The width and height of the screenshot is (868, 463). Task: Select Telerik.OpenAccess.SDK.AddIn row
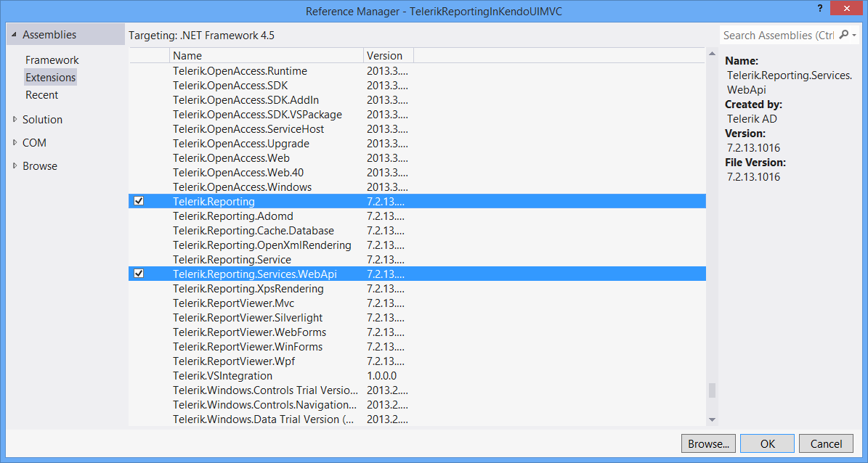tap(417, 99)
